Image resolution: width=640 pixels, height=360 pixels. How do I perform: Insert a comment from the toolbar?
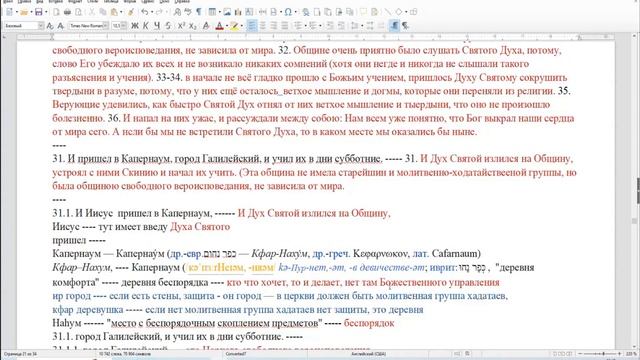[x=363, y=12]
